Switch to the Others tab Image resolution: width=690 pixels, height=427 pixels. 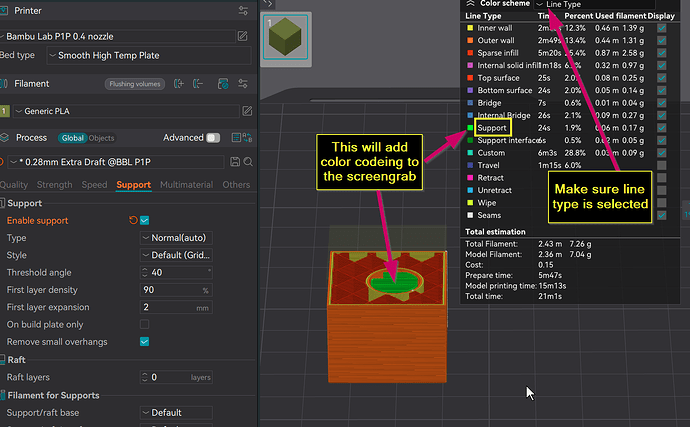(x=236, y=185)
